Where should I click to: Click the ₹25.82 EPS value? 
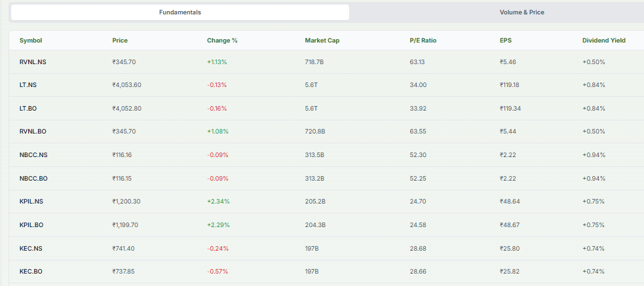click(510, 271)
